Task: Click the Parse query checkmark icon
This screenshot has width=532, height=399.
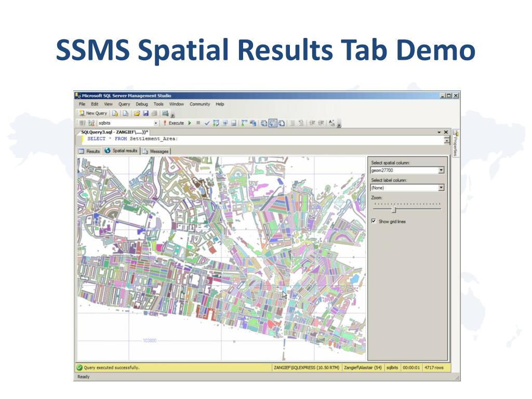Action: click(206, 123)
